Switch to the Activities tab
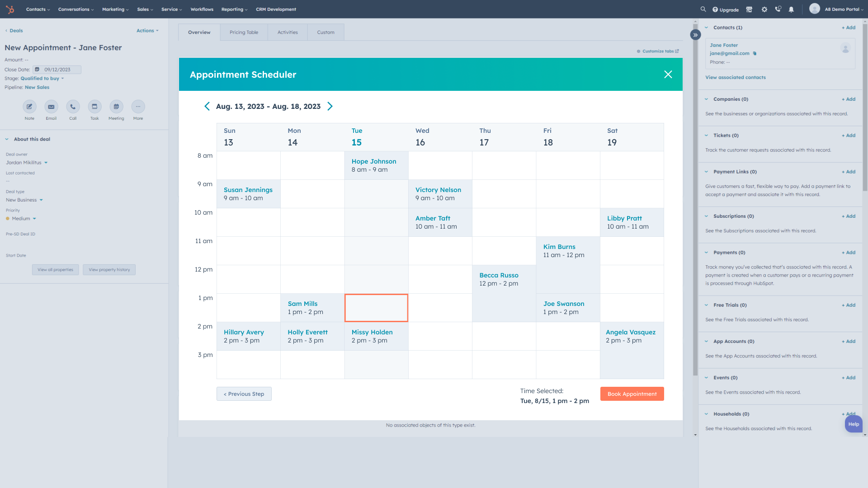The width and height of the screenshot is (868, 488). pyautogui.click(x=288, y=32)
